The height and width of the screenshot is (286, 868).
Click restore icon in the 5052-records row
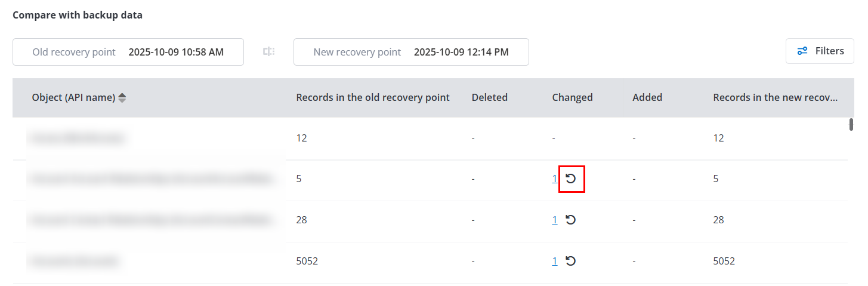tap(571, 261)
